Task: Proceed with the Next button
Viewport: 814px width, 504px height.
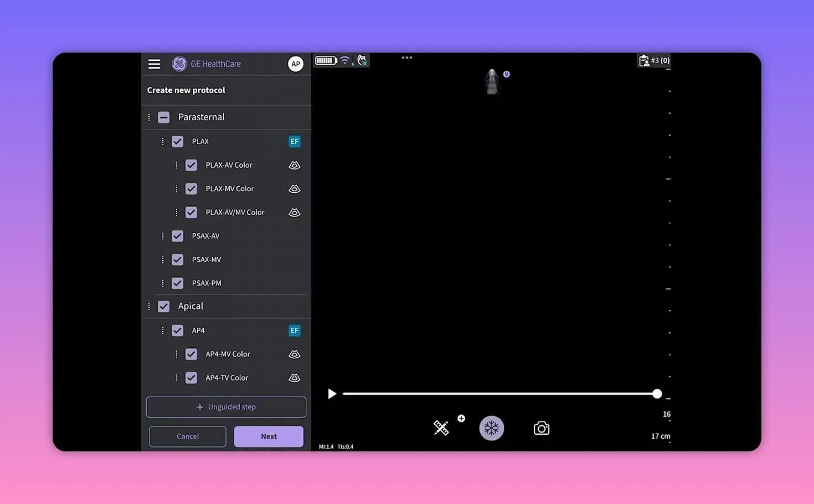Action: coord(269,436)
